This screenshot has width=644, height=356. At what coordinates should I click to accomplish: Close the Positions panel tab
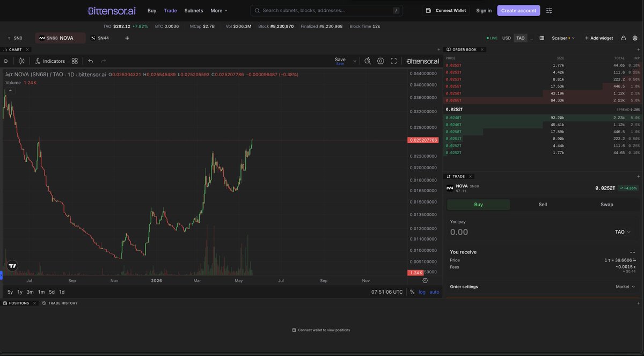pyautogui.click(x=35, y=303)
